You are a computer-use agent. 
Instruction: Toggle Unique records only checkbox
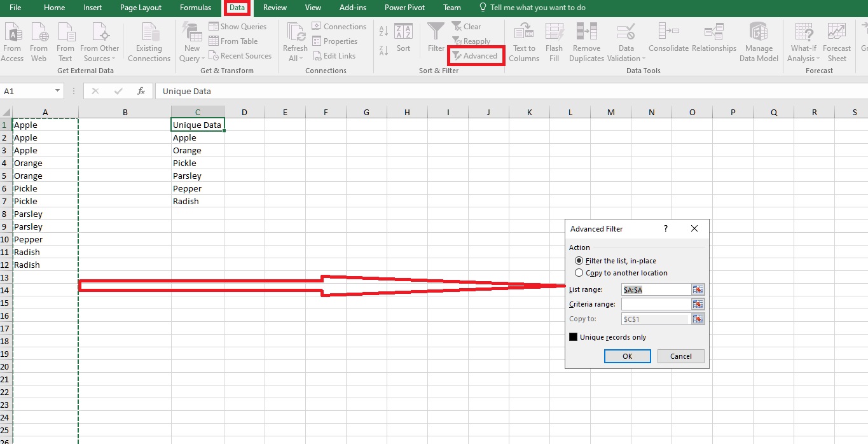[x=573, y=336]
